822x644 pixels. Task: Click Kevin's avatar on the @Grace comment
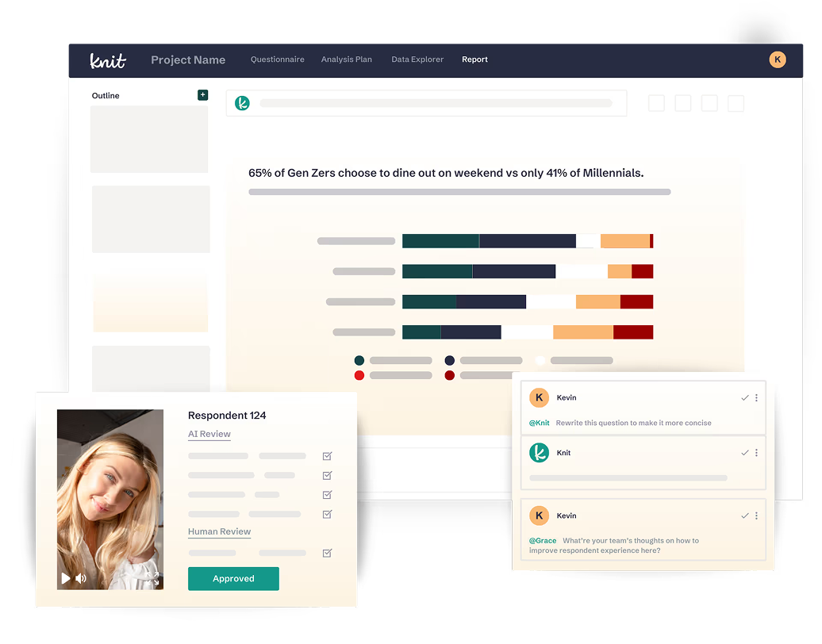pyautogui.click(x=539, y=516)
